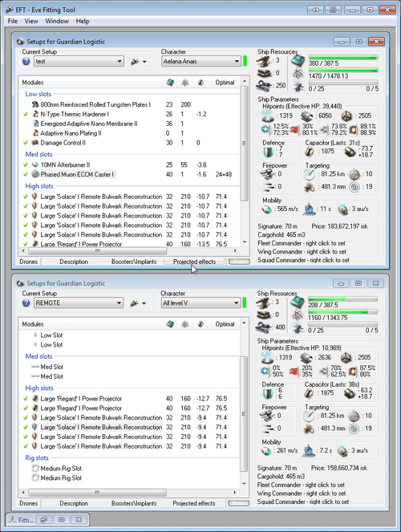Select Adaptive Nano Plating II icon
Image resolution: width=401 pixels, height=532 pixels.
[35, 133]
